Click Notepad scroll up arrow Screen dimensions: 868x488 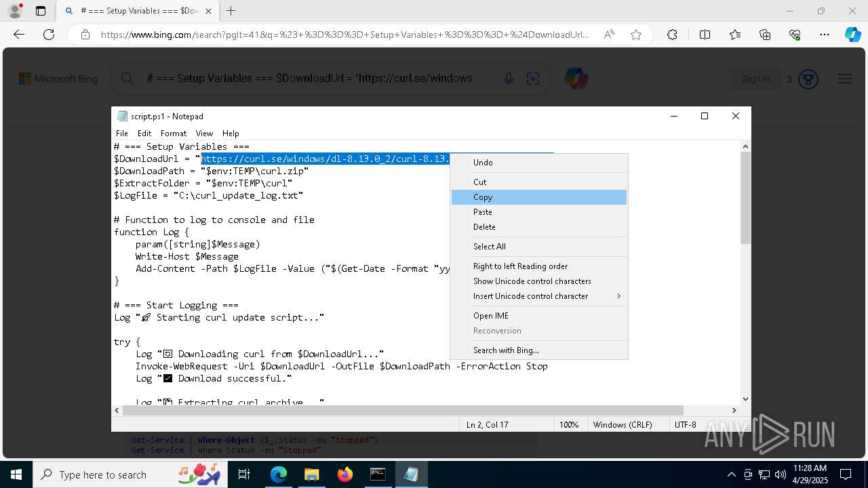pos(745,146)
